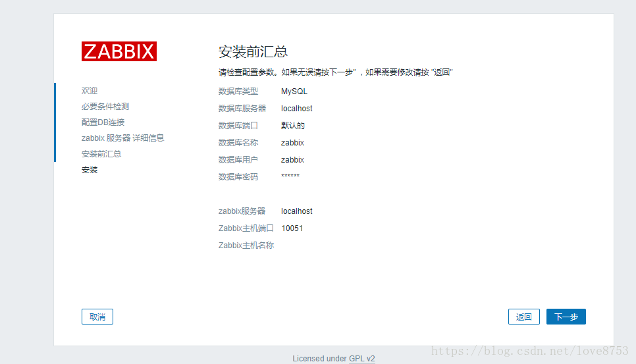The height and width of the screenshot is (364, 636).
Task: Click the MySQL database type value
Action: (294, 91)
